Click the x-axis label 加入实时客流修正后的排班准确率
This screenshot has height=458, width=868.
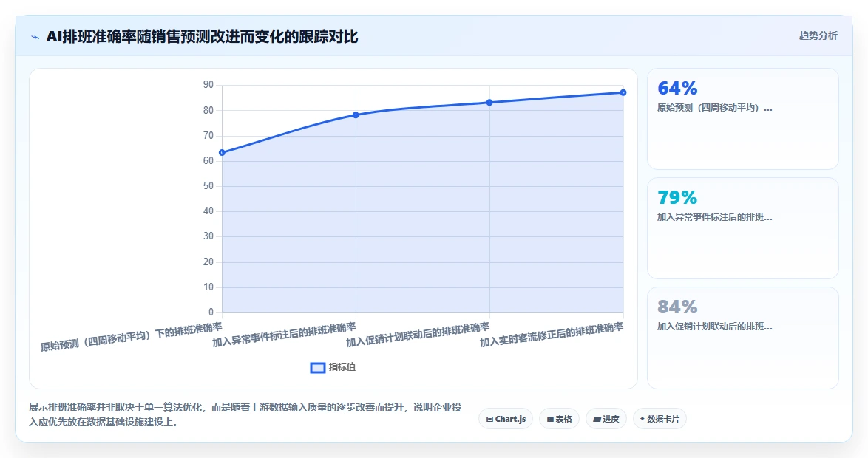(552, 335)
